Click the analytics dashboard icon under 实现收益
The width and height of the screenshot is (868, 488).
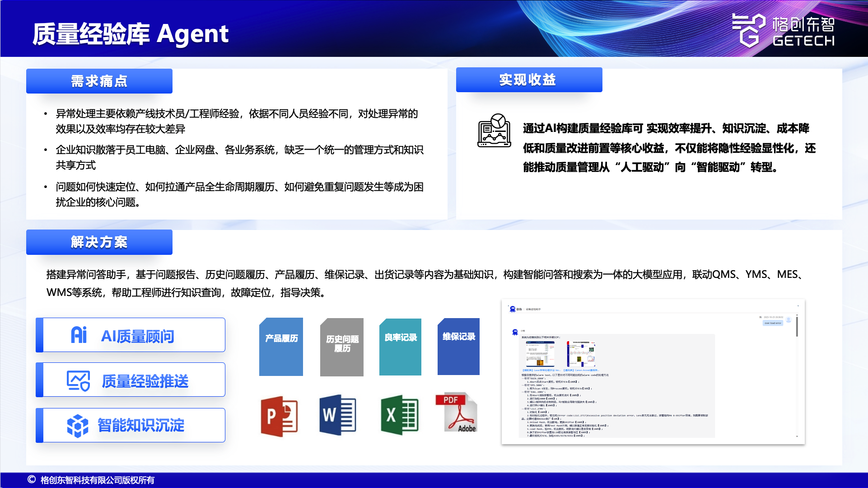(494, 130)
